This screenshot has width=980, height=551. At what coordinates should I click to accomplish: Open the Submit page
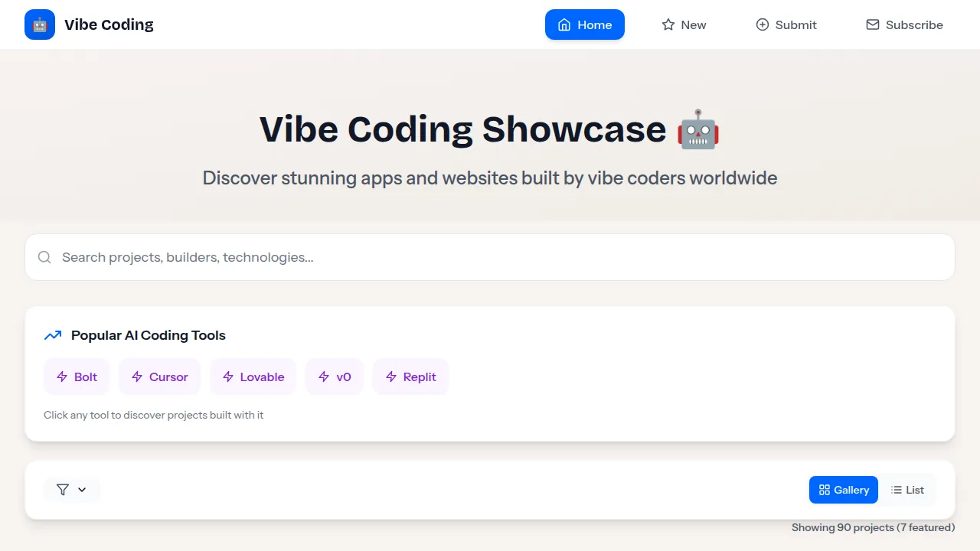pos(786,24)
